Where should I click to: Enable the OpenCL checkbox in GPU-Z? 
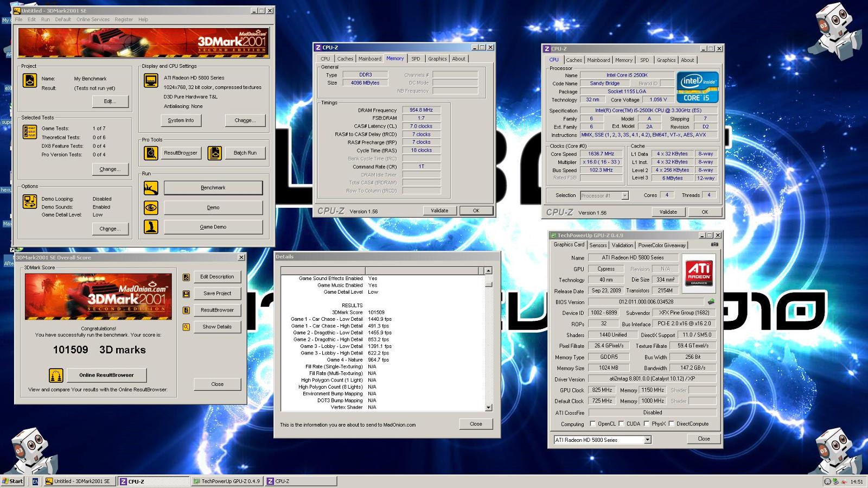[x=592, y=424]
